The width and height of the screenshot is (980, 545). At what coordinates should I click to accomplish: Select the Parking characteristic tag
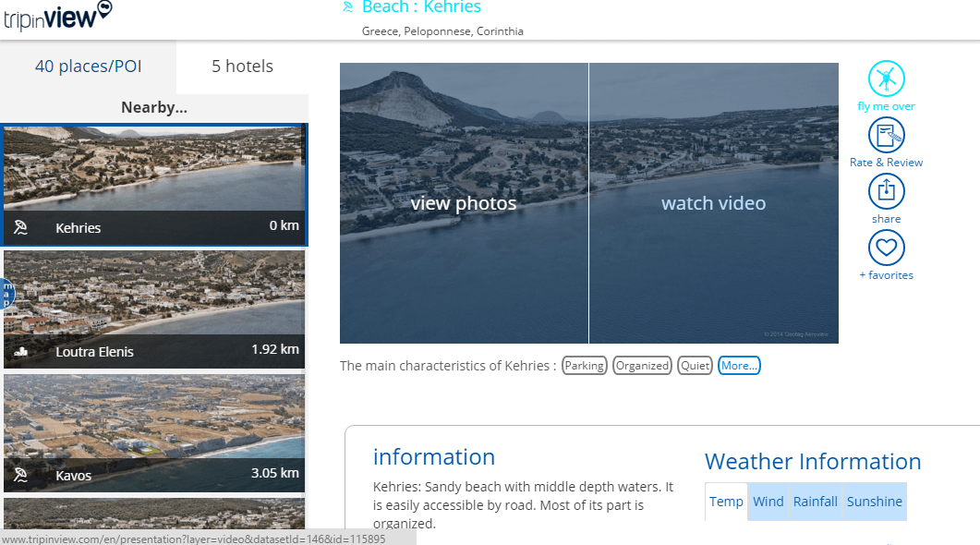click(585, 366)
